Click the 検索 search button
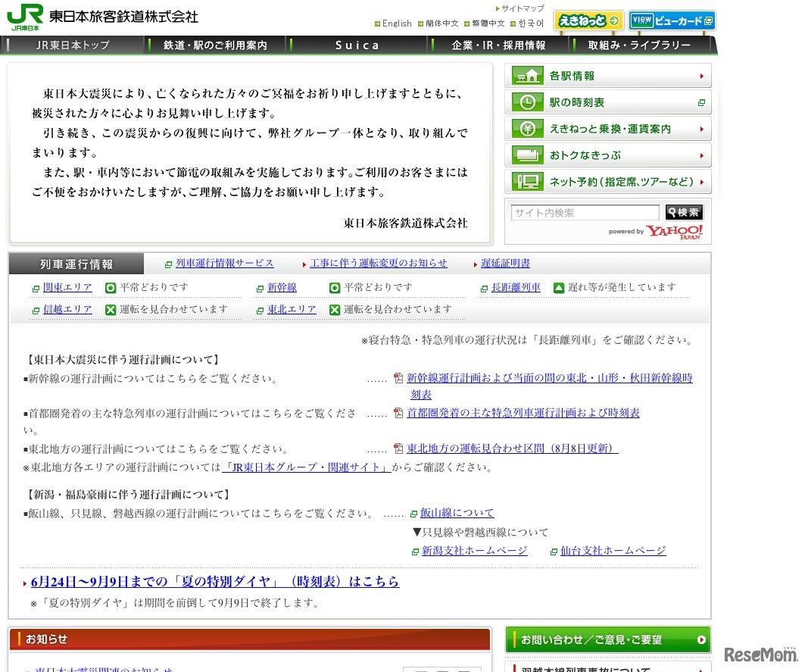This screenshot has width=808, height=672. click(x=684, y=212)
